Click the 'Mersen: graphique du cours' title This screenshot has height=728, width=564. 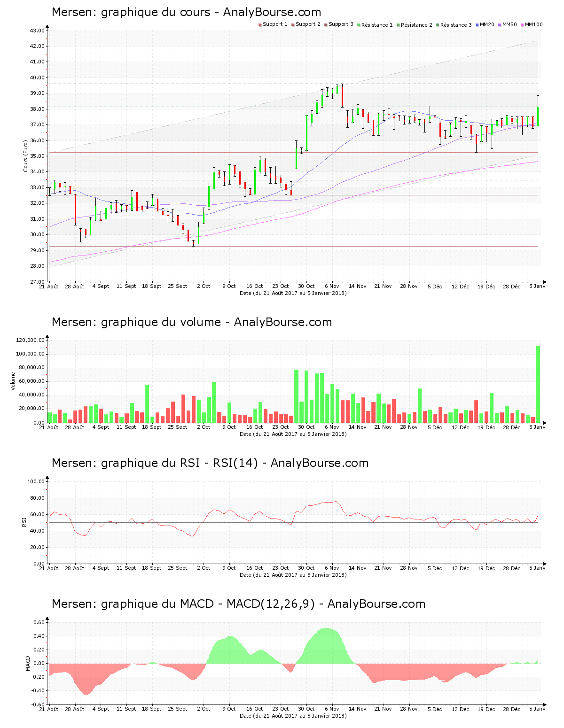coord(131,12)
